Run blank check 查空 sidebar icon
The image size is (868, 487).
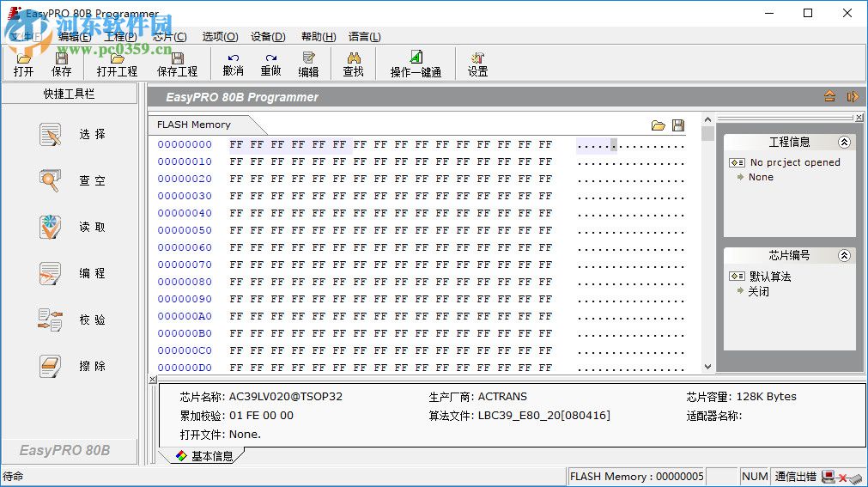pos(50,180)
